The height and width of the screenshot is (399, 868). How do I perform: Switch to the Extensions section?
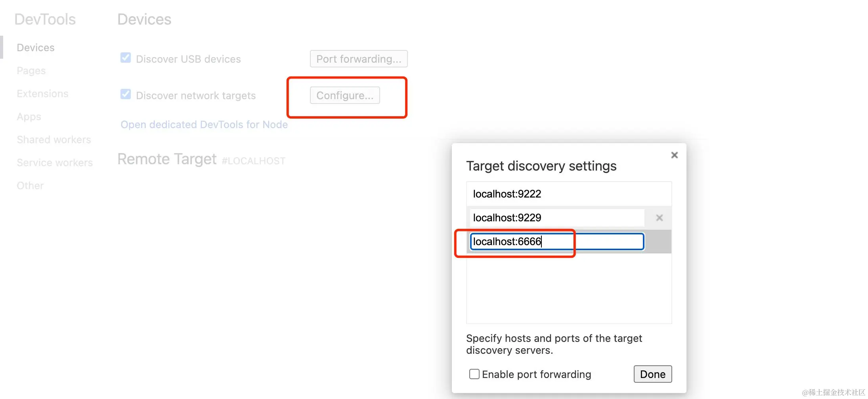pyautogui.click(x=42, y=94)
